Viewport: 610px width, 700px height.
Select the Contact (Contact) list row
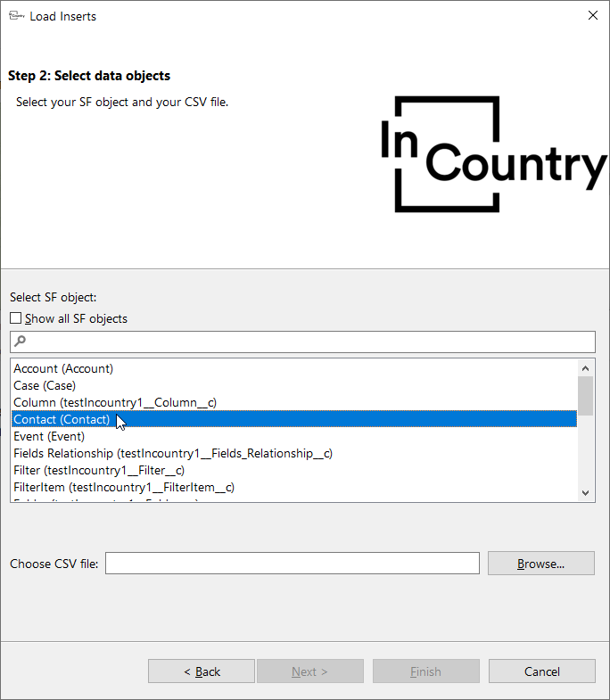[293, 419]
